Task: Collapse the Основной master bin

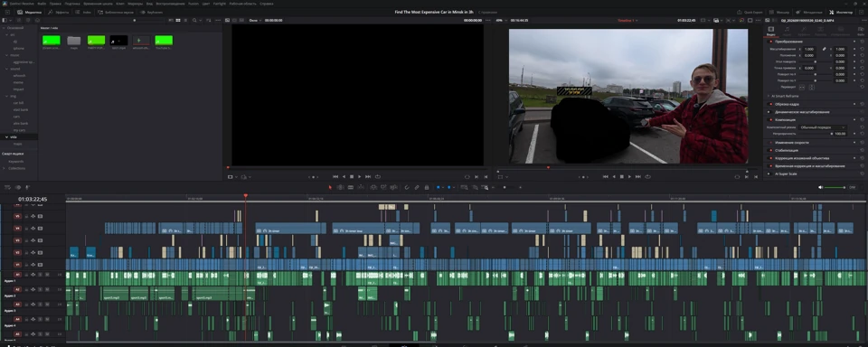Action: pos(4,28)
